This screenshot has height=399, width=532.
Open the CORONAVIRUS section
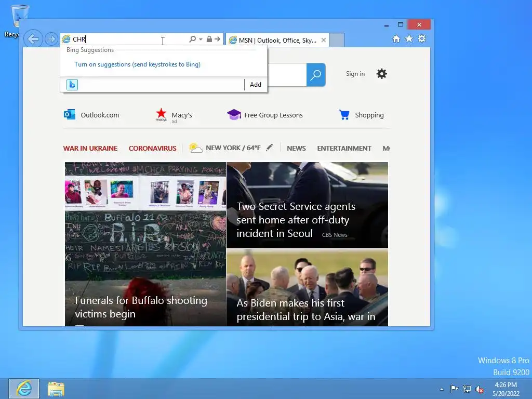coord(152,148)
